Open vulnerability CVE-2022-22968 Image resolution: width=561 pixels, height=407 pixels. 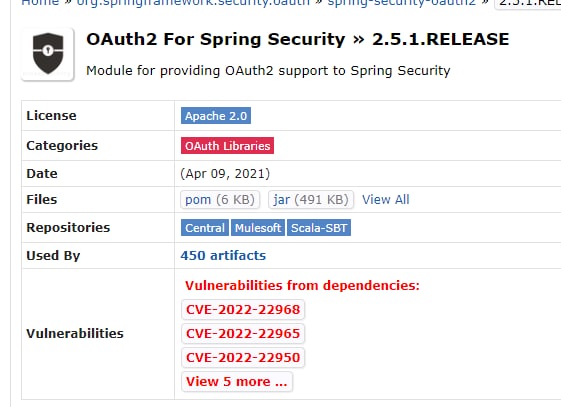[243, 310]
